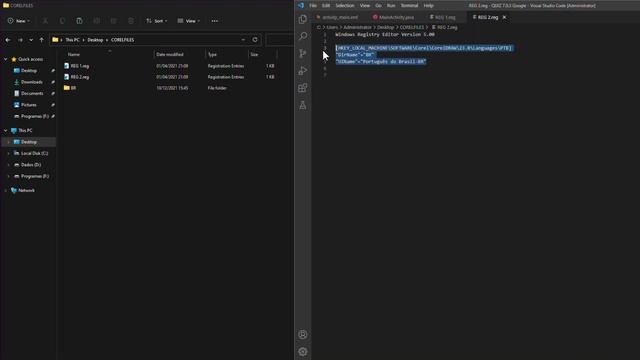This screenshot has width=640, height=360.
Task: Switch to REG 1.reg editor tab
Action: point(444,17)
